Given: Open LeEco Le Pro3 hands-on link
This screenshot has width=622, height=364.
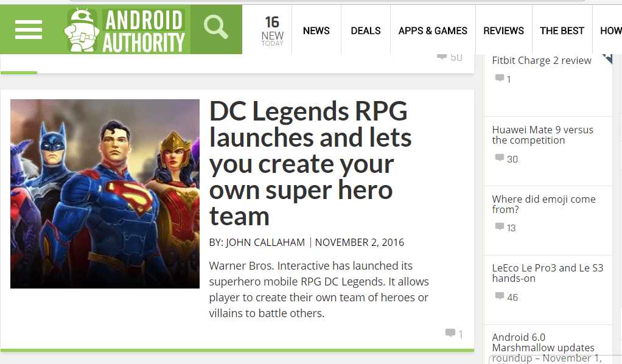Looking at the screenshot, I should click(547, 273).
